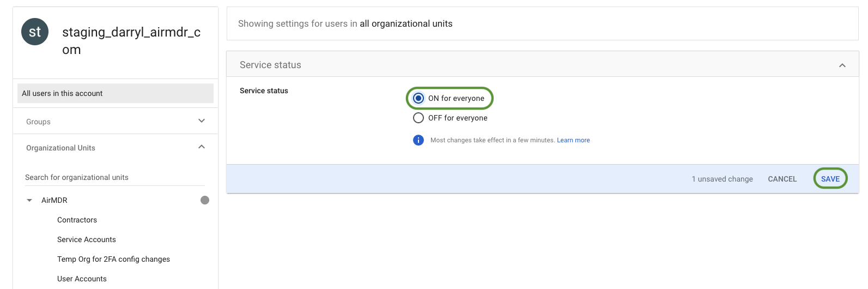Select the 'ON for everyone' radio button
The width and height of the screenshot is (868, 289).
click(x=418, y=98)
